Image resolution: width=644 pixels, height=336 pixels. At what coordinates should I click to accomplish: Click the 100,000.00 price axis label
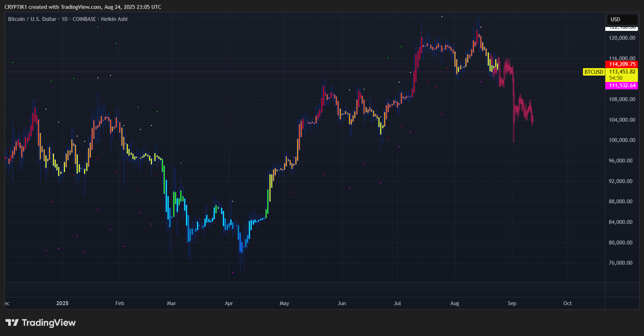(x=622, y=140)
